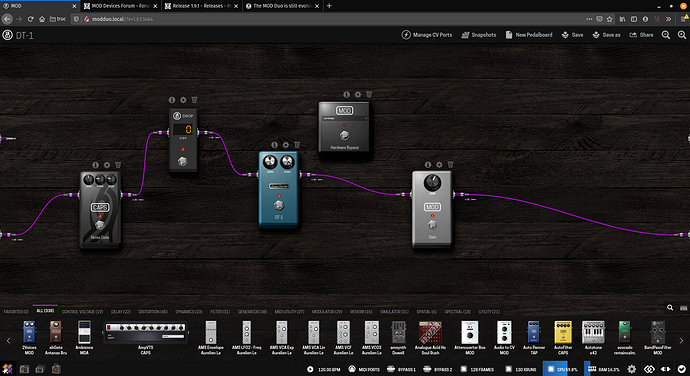Select the Distortion category tab
This screenshot has height=376, width=690.
pos(153,312)
